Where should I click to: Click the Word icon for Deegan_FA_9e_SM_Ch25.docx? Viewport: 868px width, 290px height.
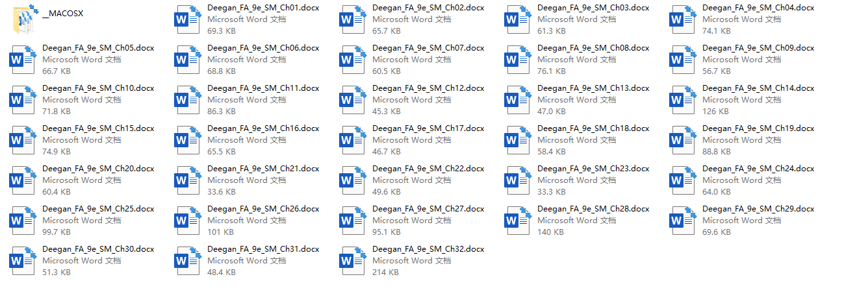click(23, 221)
